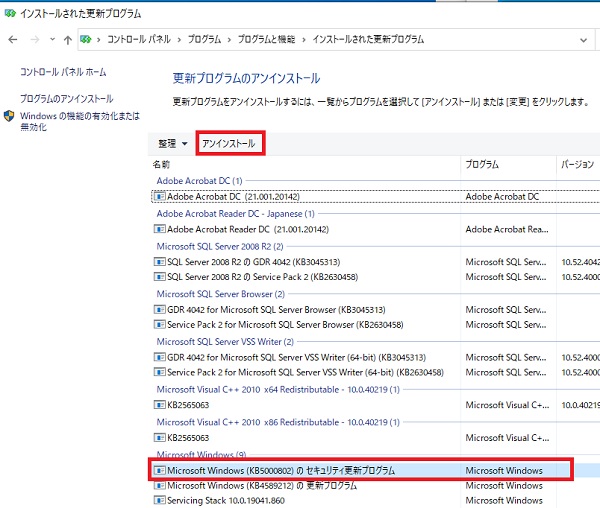Select プログラム breadcrumb segment
The width and height of the screenshot is (600, 508).
[204, 39]
